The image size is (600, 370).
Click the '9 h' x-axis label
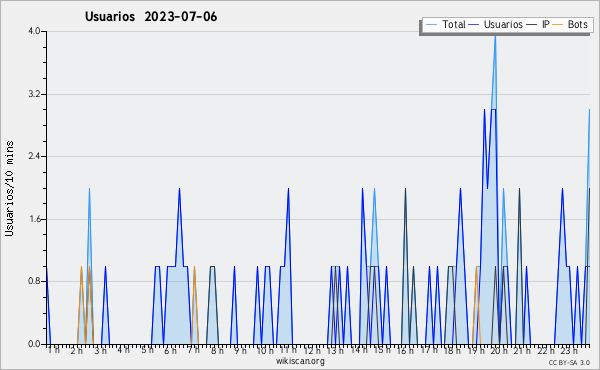240,350
